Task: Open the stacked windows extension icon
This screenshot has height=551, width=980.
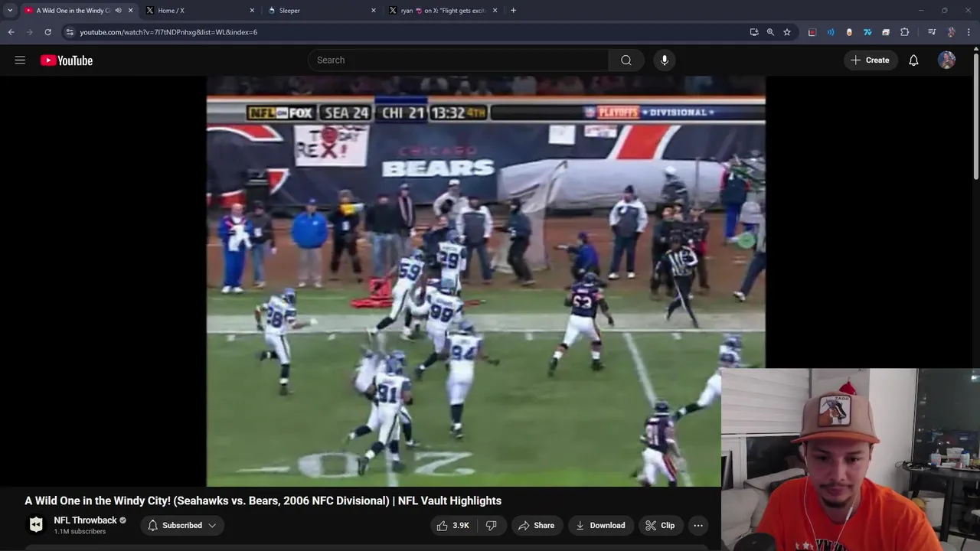Action: (x=886, y=32)
